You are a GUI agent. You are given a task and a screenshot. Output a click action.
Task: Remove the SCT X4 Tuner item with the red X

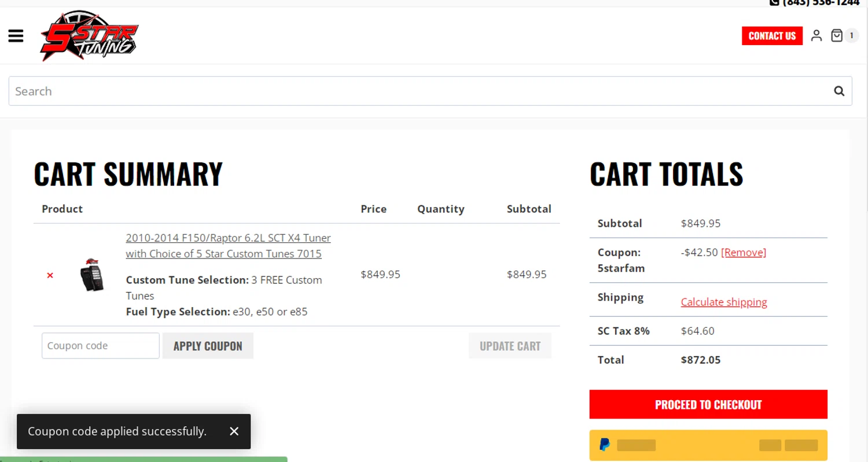coord(50,275)
